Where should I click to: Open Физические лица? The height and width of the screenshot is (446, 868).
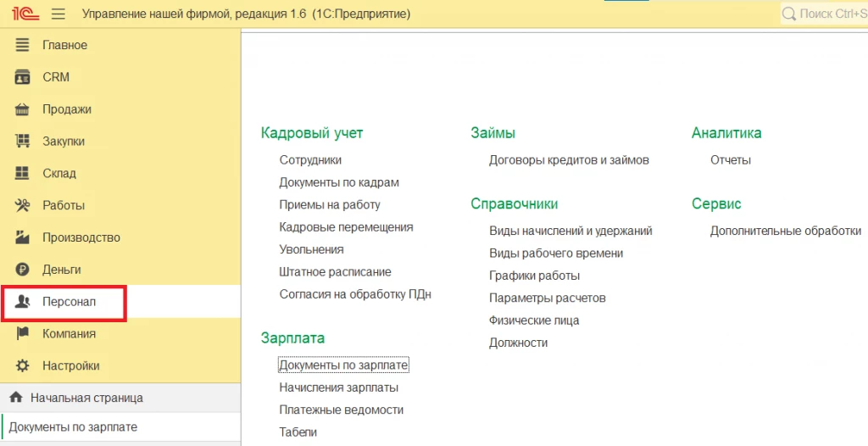534,321
